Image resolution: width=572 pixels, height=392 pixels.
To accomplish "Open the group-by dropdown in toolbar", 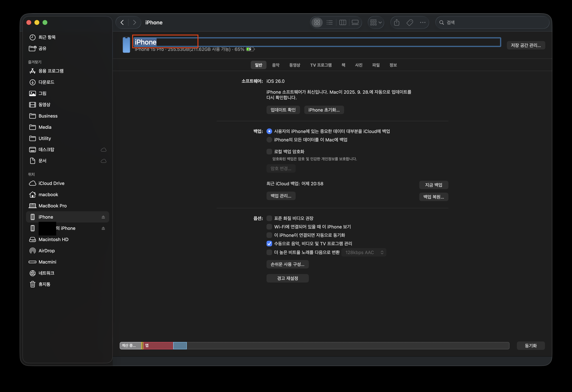I will pyautogui.click(x=376, y=23).
